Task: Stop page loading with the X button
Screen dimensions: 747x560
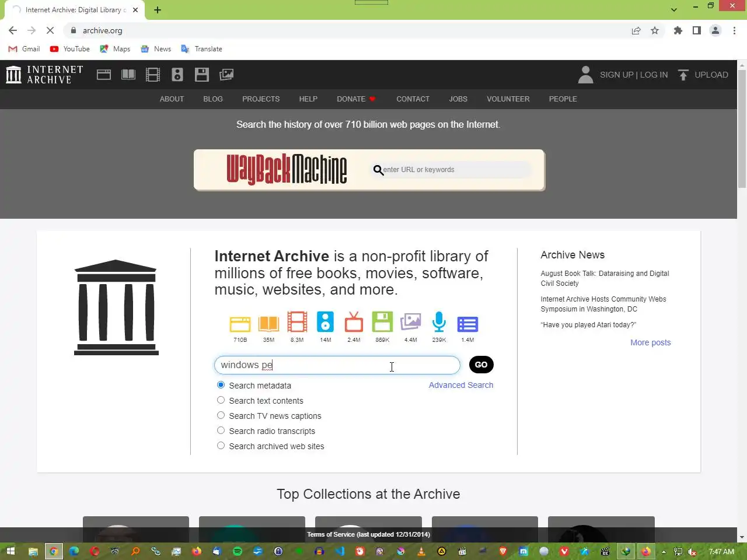Action: (50, 30)
